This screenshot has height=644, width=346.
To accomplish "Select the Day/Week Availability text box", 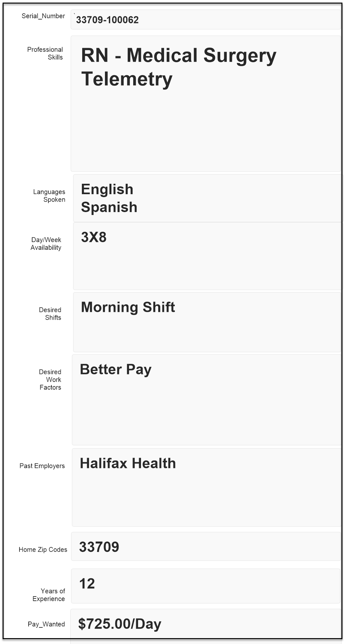I will [207, 256].
